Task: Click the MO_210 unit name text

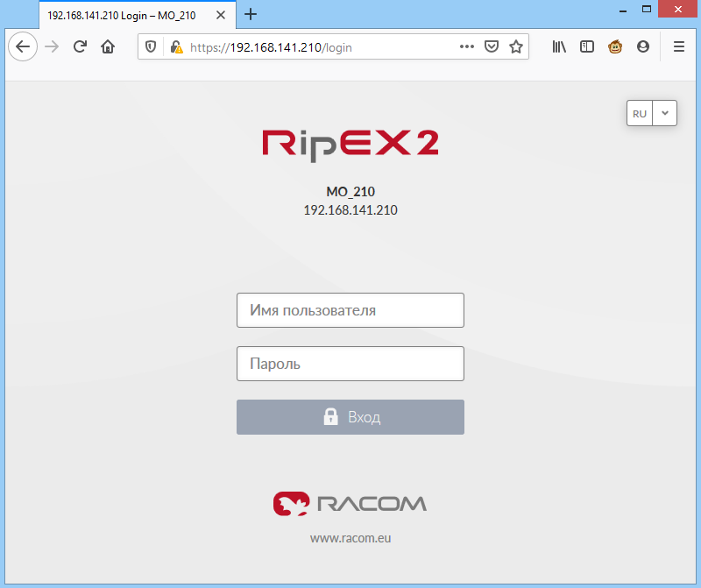Action: (350, 192)
